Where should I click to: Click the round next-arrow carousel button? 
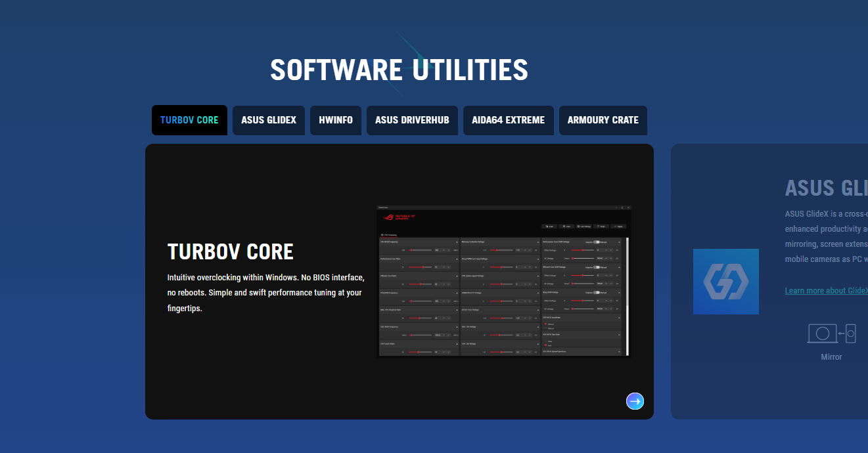click(635, 401)
